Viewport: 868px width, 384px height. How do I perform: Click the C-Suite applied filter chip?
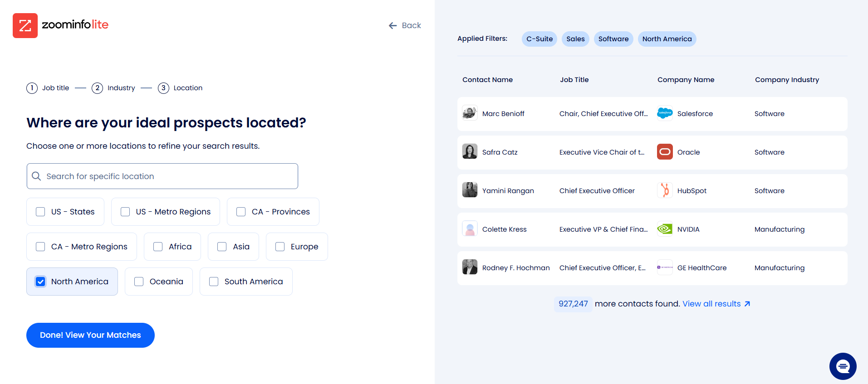coord(539,39)
